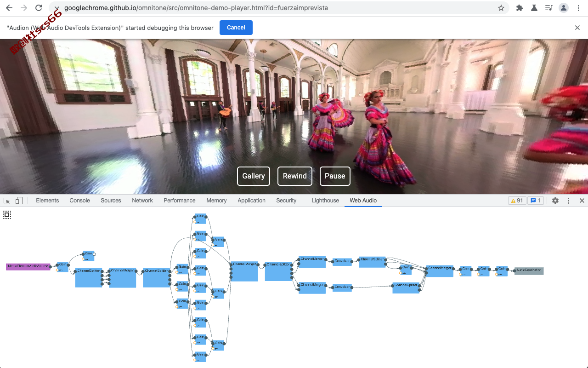This screenshot has height=368, width=588.
Task: Click the browser forward arrow
Action: coord(24,8)
